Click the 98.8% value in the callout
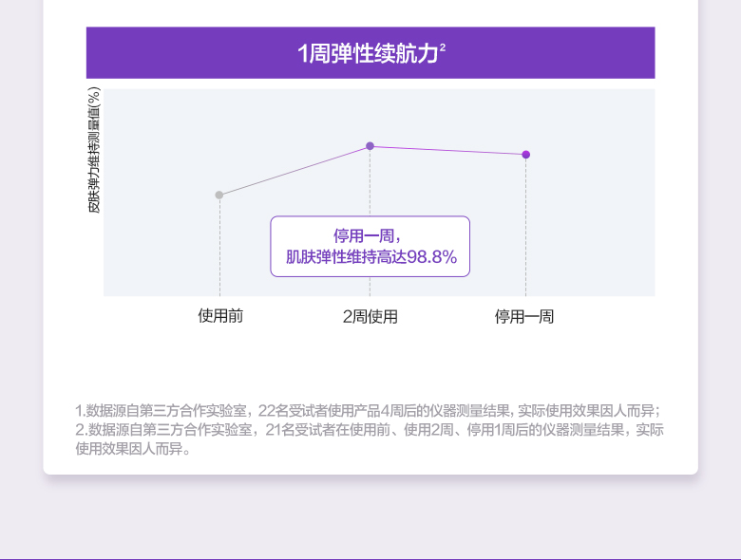 click(432, 257)
